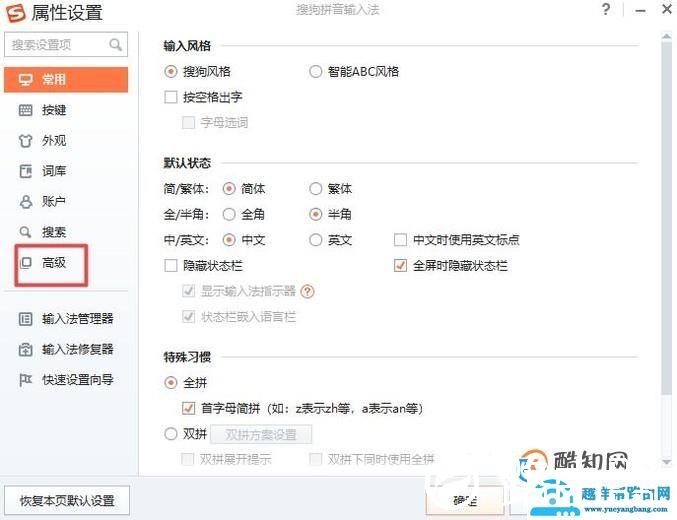Select 简体 radio button
Screen dimensions: 677x520
pos(229,189)
